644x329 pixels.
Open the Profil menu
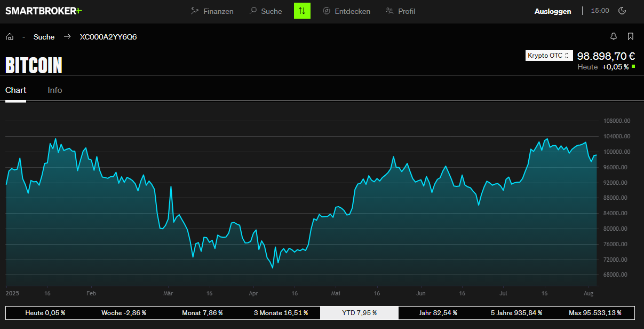click(400, 11)
